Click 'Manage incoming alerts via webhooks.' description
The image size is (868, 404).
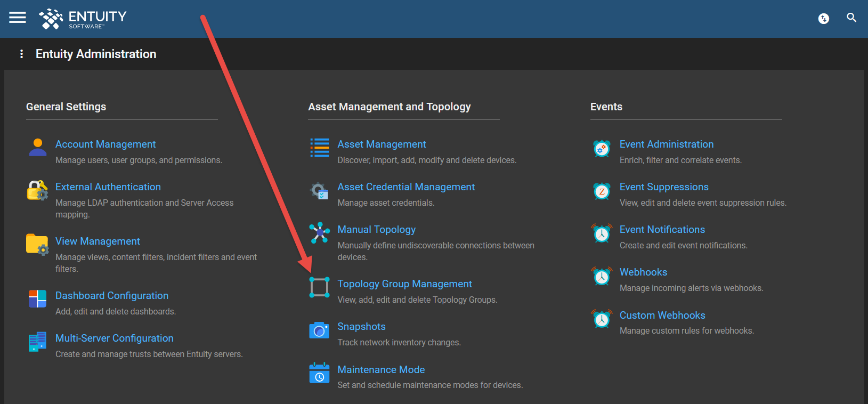pyautogui.click(x=692, y=288)
